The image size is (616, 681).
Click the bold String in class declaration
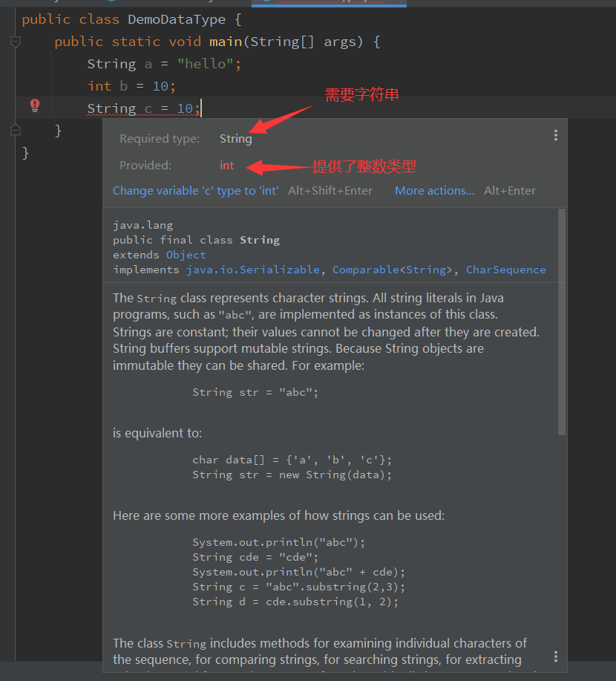260,240
